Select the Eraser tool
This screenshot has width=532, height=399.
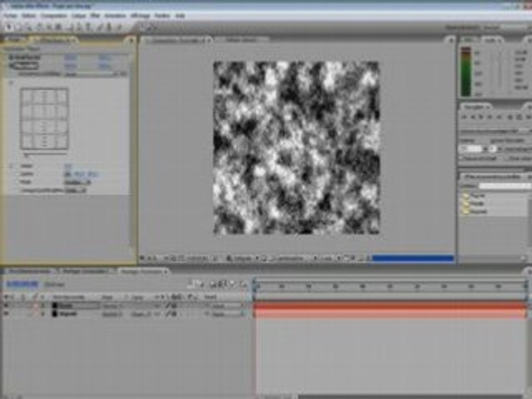point(119,28)
